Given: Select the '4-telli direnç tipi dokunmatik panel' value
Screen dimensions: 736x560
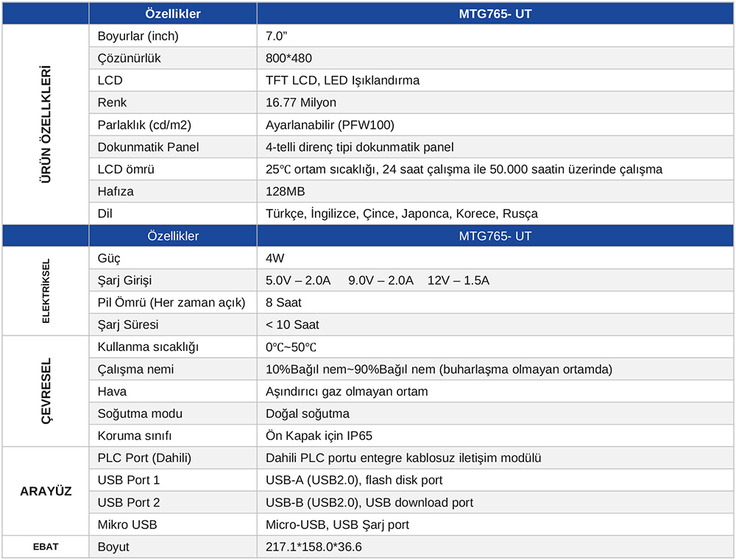Looking at the screenshot, I should tap(360, 147).
